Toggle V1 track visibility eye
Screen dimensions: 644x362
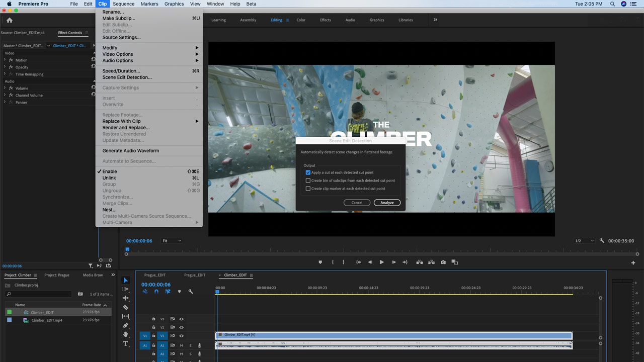tap(182, 336)
